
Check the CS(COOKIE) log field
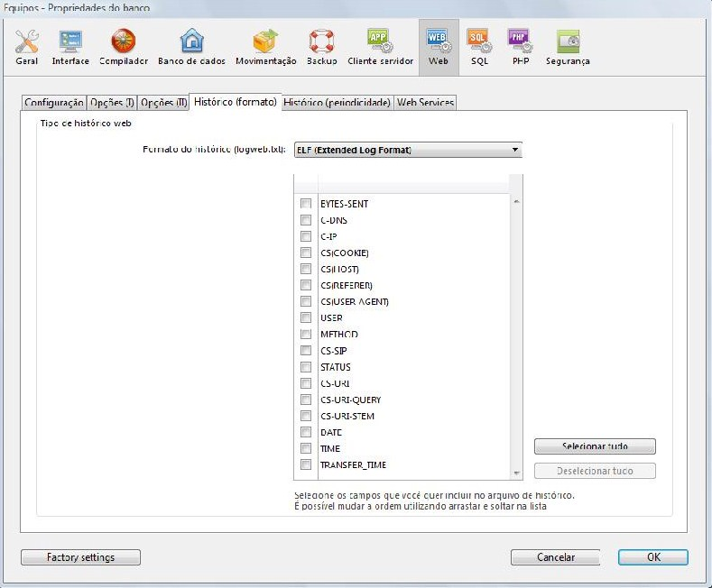coord(306,253)
